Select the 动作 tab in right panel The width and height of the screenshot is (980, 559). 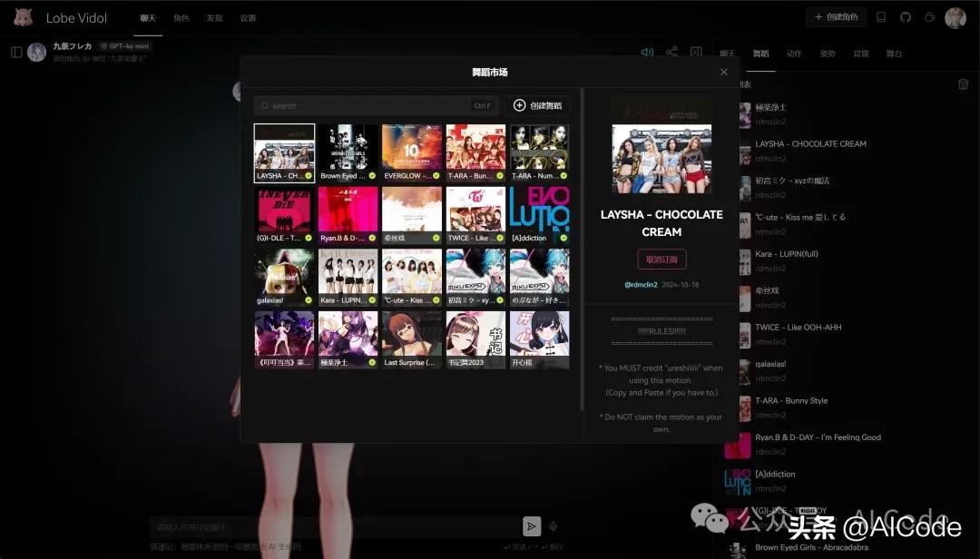tap(794, 54)
